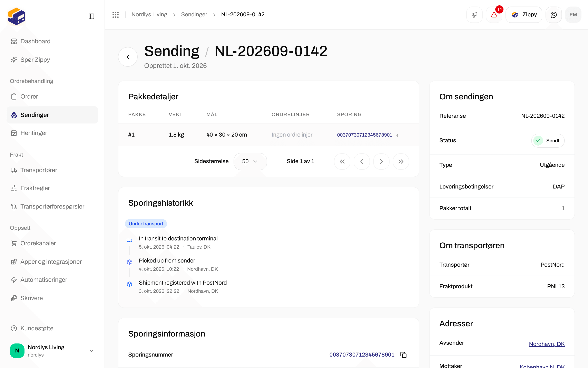Open Avsender Nordhavn, DK link
This screenshot has width=588, height=368.
pos(547,344)
